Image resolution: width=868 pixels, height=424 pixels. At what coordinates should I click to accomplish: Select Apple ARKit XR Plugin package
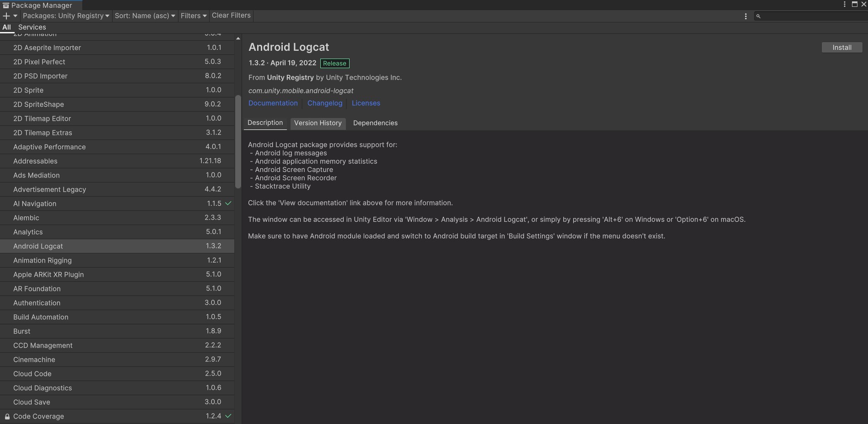[117, 274]
